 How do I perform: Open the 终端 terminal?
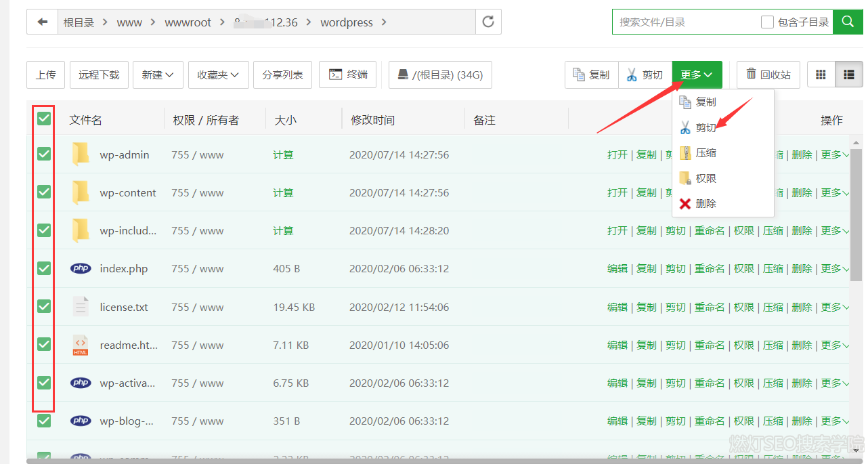(x=348, y=75)
